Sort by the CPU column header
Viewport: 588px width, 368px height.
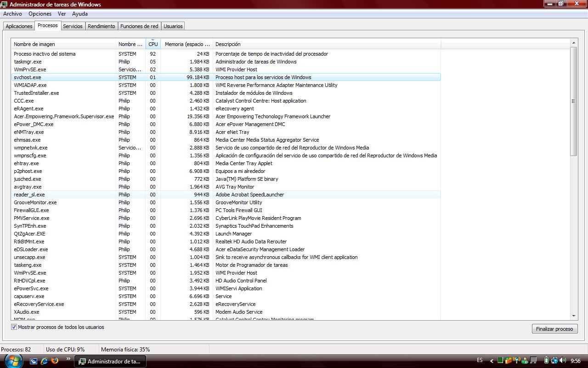(153, 44)
